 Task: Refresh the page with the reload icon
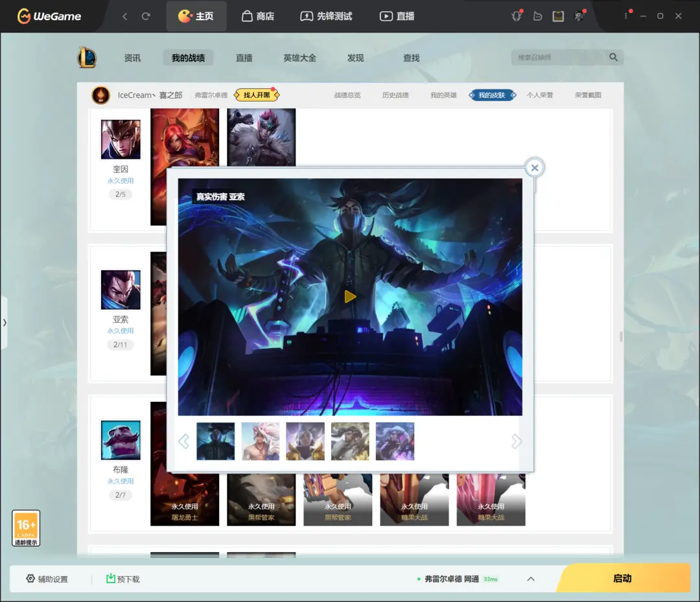[146, 16]
